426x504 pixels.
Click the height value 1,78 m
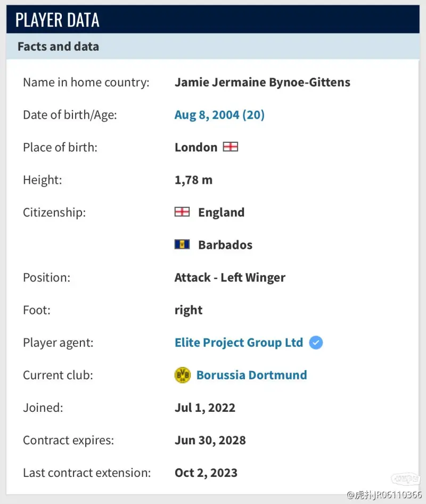193,180
